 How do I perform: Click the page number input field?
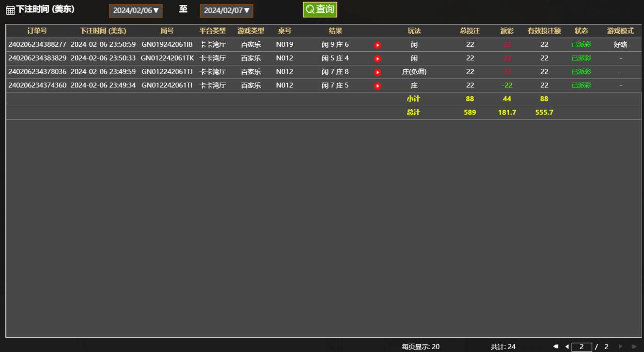click(x=582, y=347)
